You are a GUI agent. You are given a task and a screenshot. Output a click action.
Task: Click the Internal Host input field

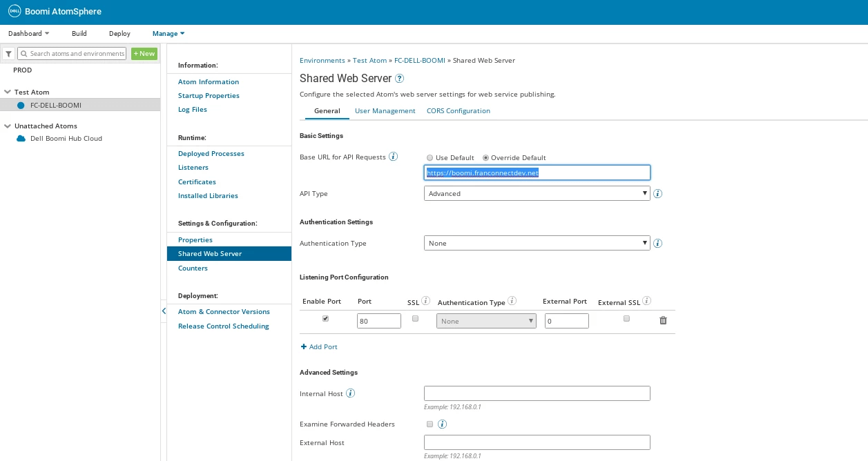[537, 393]
